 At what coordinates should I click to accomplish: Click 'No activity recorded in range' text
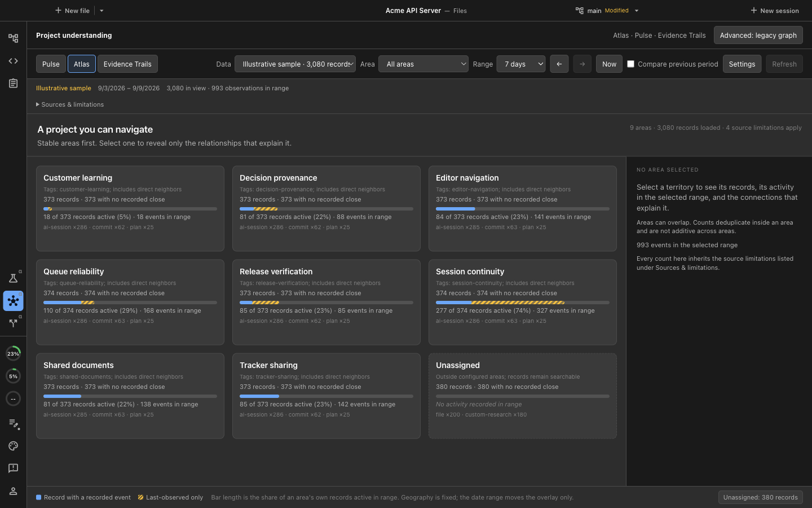[479, 404]
